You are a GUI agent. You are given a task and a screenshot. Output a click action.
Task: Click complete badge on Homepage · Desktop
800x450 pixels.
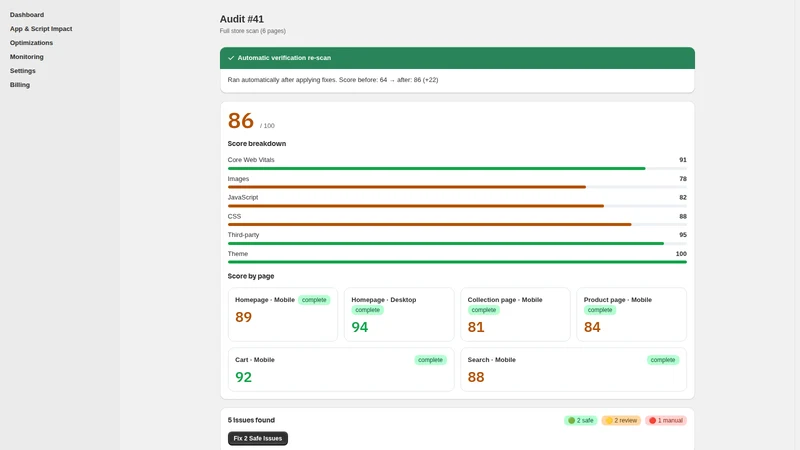[x=367, y=310]
